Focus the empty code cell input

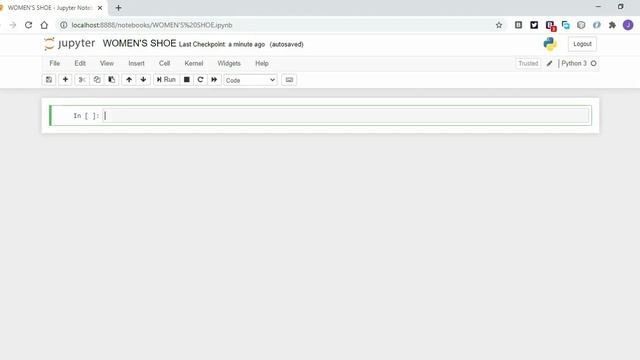[346, 116]
